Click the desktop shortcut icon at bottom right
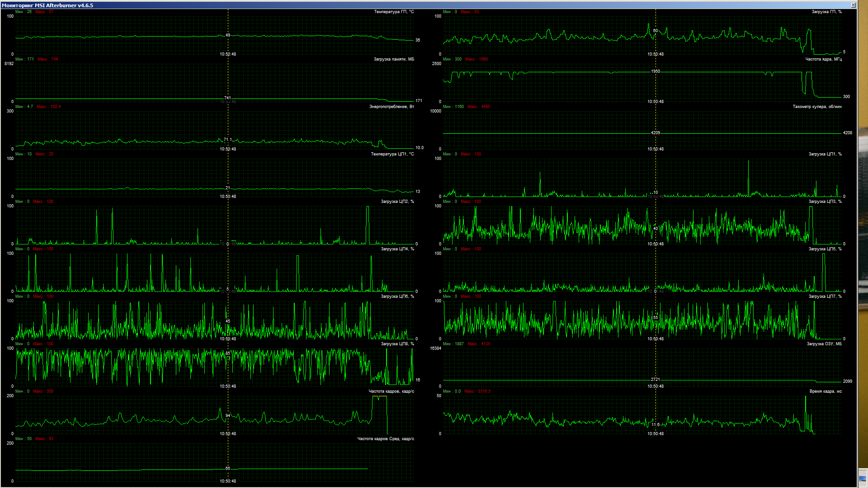 [863, 478]
